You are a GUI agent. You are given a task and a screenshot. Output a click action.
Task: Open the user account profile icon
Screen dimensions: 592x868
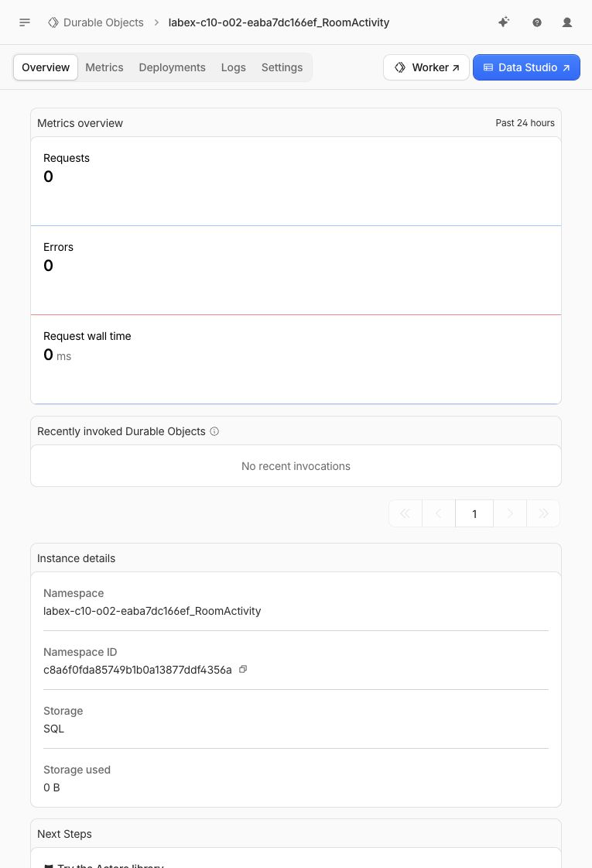click(567, 22)
